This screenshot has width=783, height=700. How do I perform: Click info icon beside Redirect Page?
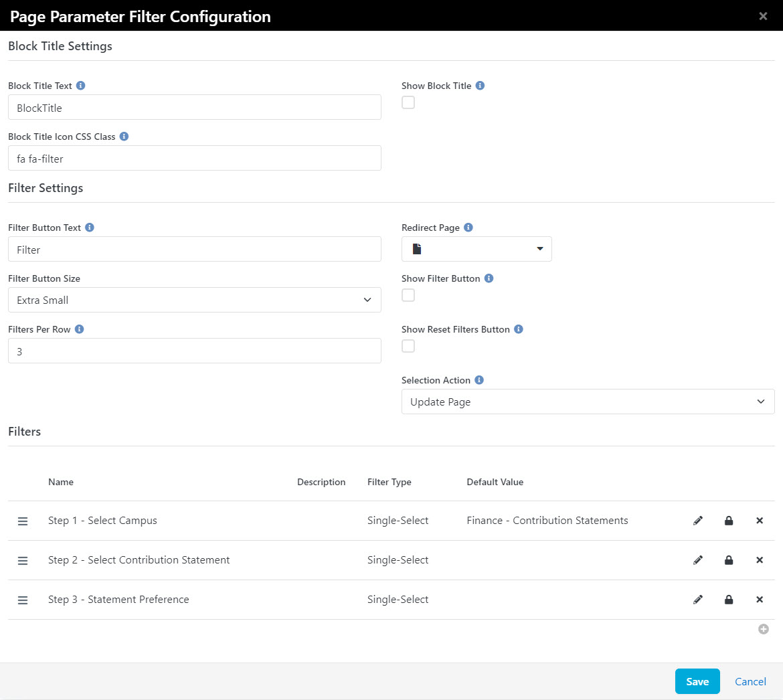[x=468, y=227]
